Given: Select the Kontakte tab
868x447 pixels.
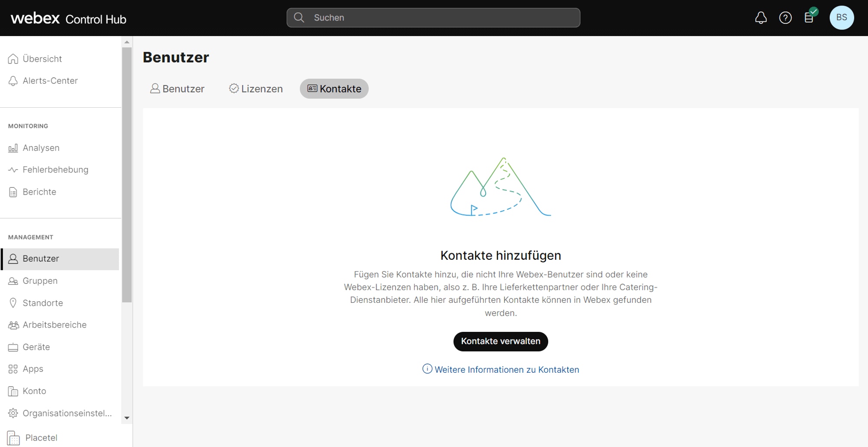Looking at the screenshot, I should coord(334,89).
